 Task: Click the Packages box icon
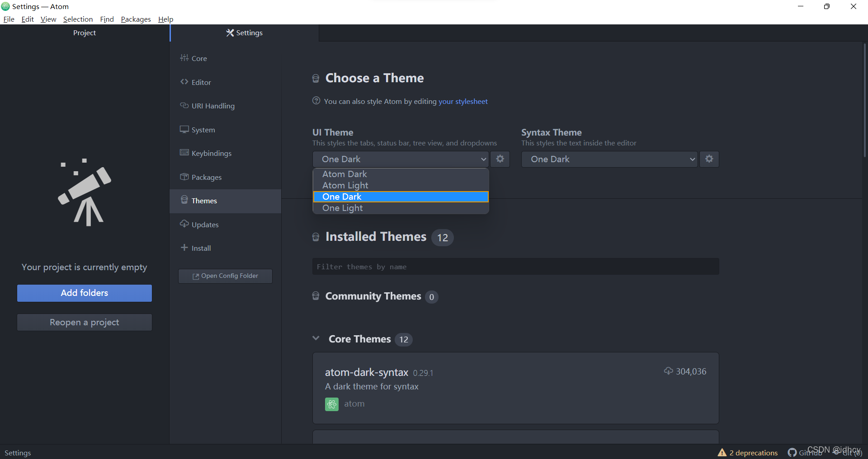point(184,177)
